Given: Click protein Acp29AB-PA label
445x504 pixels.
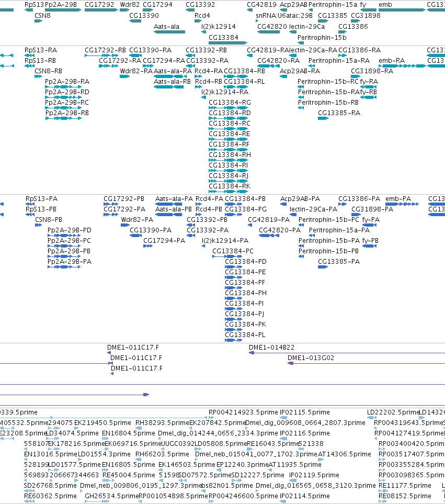Looking at the screenshot, I should 300,199.
